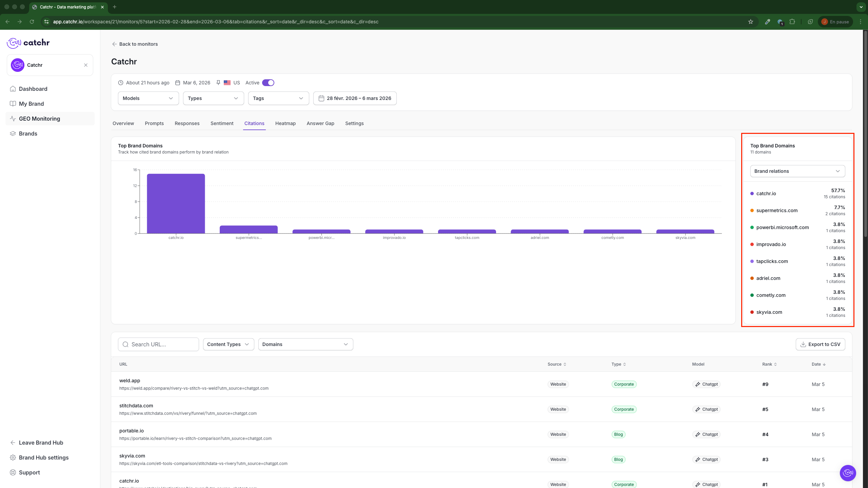The width and height of the screenshot is (868, 488).
Task: Click the Support lifebuoy icon
Action: point(13,472)
